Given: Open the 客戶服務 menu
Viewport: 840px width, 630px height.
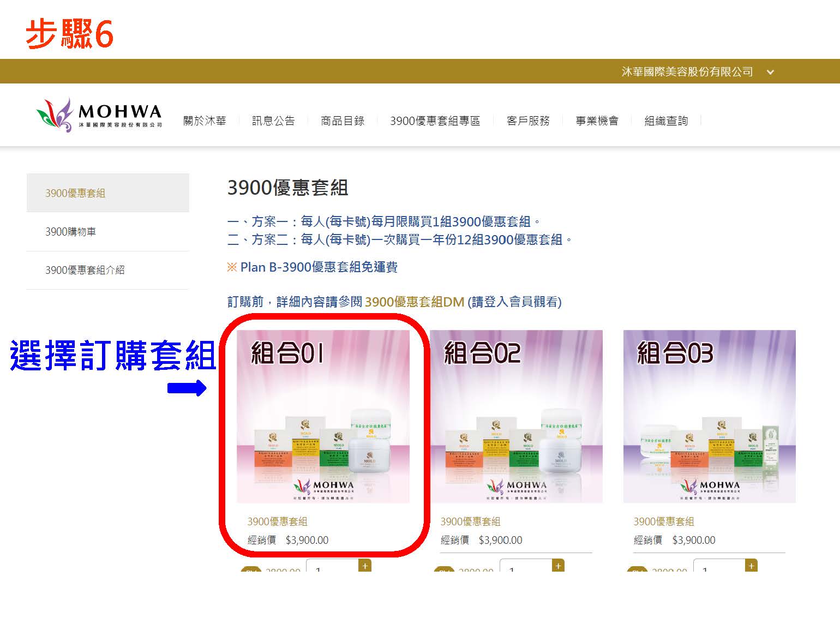Looking at the screenshot, I should [x=528, y=121].
